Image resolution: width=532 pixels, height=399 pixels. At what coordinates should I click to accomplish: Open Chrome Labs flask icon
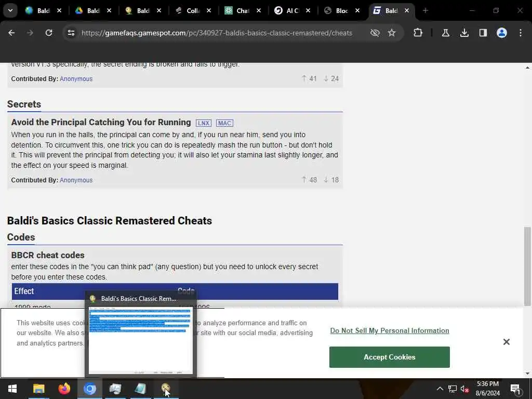pos(445,33)
